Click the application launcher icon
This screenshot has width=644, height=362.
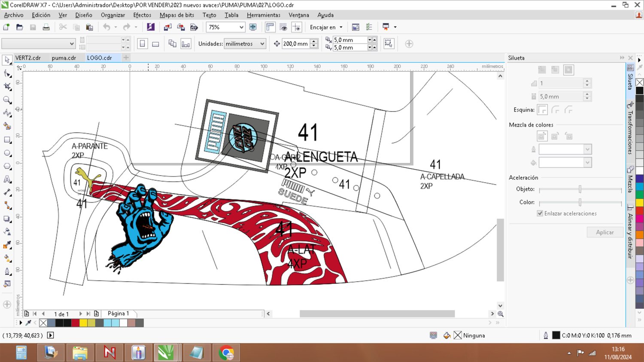click(x=386, y=27)
